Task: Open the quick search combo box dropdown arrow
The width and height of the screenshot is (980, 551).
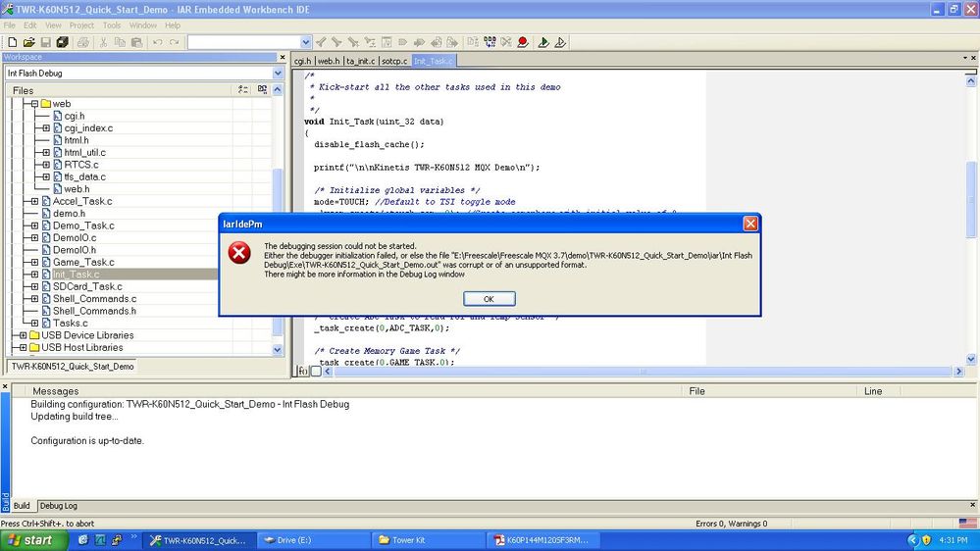Action: click(x=306, y=42)
